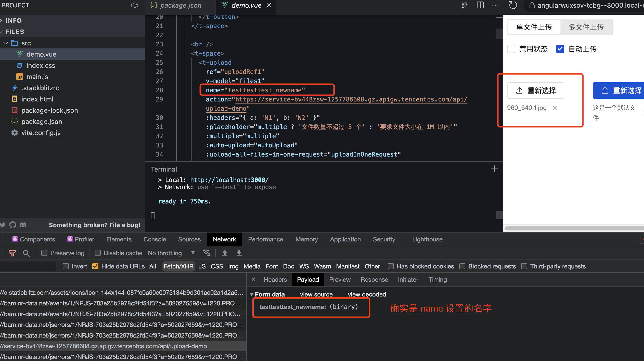Uncheck the 自动上传 auto-upload checkbox
Viewport: 644px width, 361px height.
coord(560,49)
